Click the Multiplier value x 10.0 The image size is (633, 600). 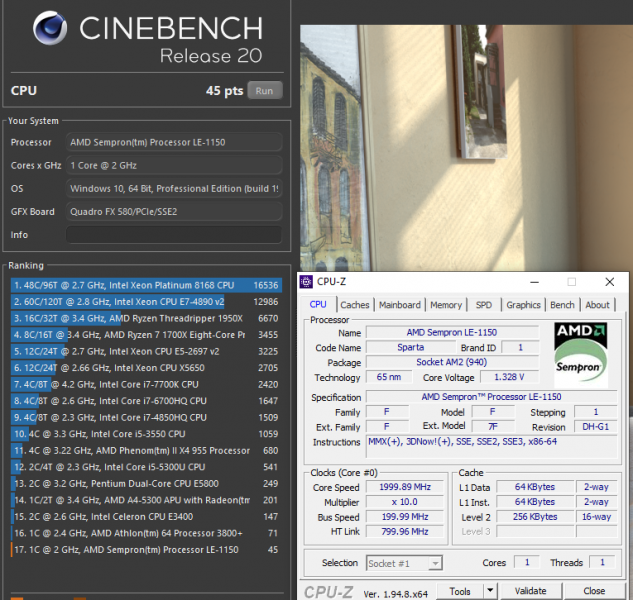tap(405, 502)
